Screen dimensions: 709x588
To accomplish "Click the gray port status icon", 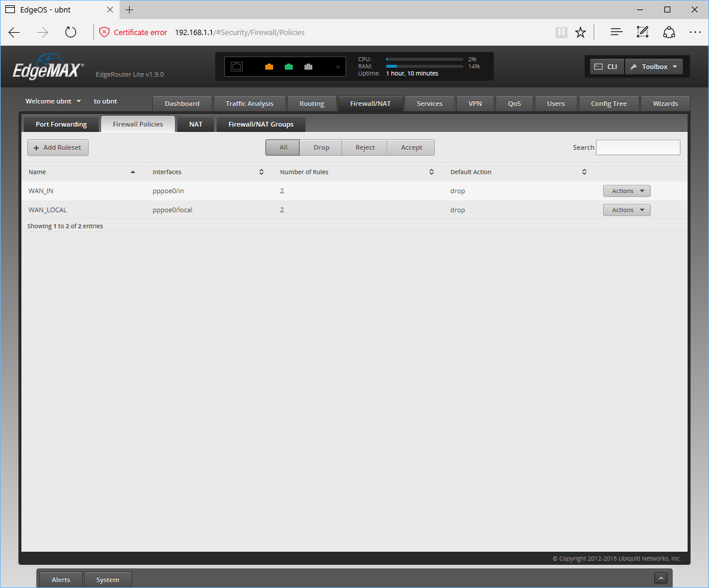I will (308, 67).
